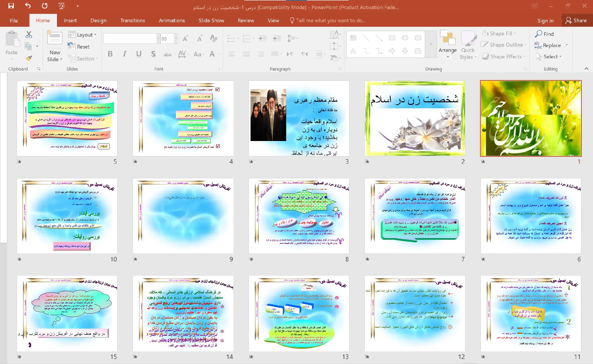Toggle strikethrough formatting
Screen dimensions: 593x364
(x=168, y=54)
